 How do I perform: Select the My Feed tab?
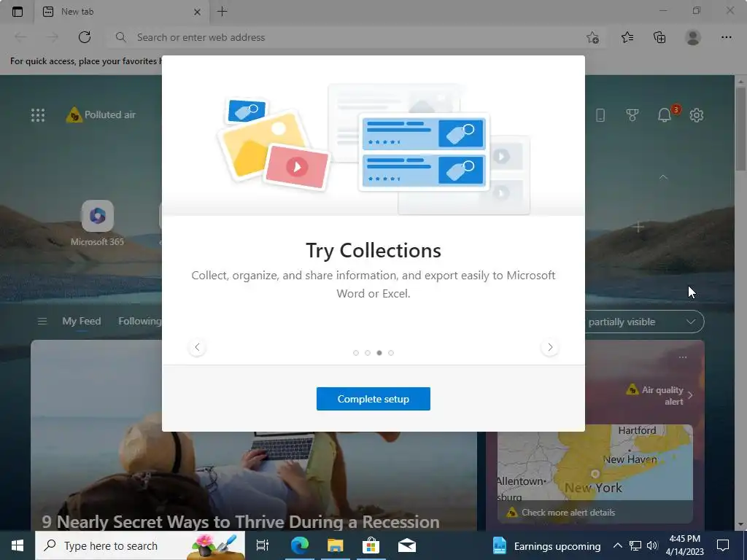coord(82,322)
